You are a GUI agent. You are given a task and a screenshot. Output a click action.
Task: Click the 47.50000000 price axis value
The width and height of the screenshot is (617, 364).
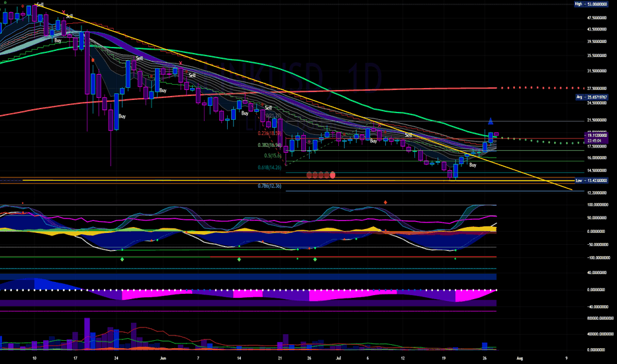596,18
